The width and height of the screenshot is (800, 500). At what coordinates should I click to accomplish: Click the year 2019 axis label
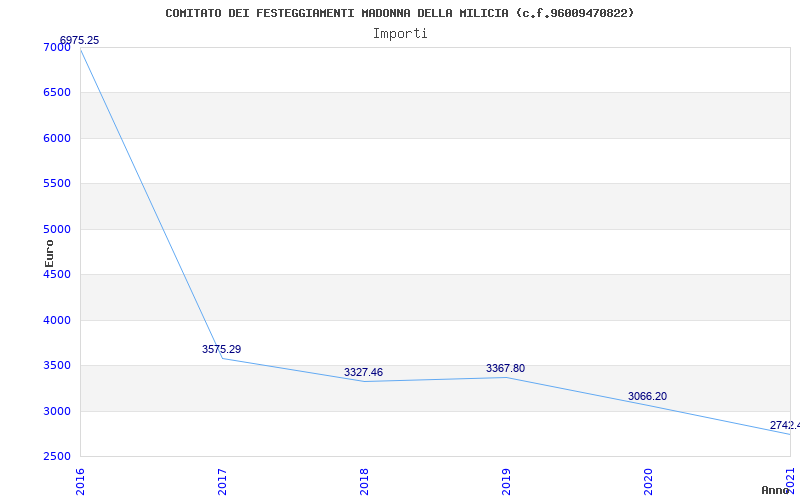pos(506,482)
